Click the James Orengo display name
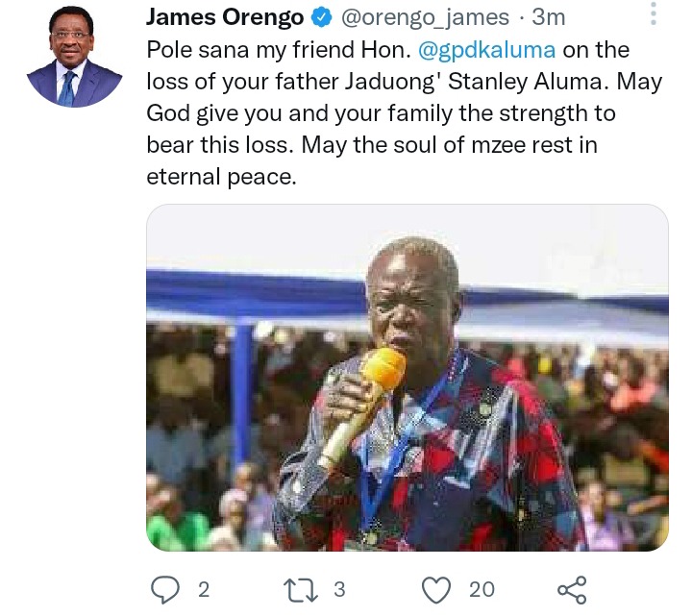This screenshot has width=692, height=616. (x=225, y=17)
